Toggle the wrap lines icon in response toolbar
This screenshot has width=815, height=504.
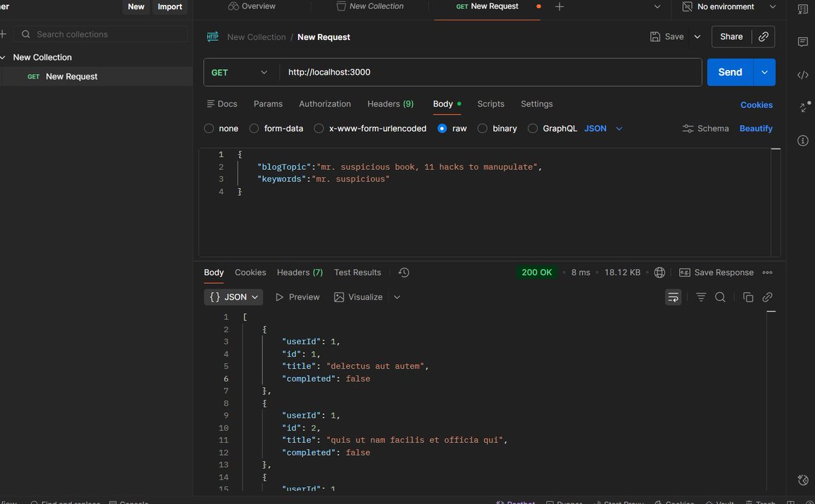[x=673, y=297]
